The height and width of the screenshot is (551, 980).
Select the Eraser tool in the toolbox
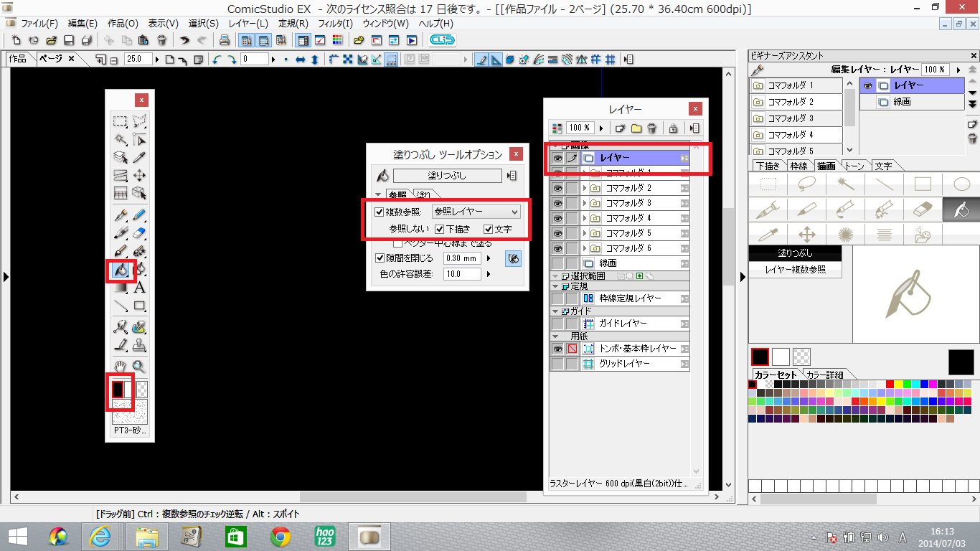point(139,232)
